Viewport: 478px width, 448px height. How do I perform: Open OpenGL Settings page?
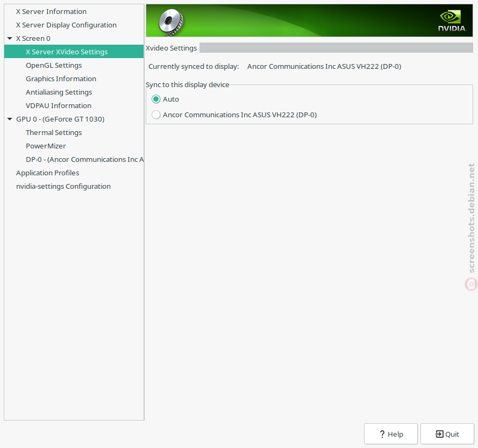(x=54, y=65)
